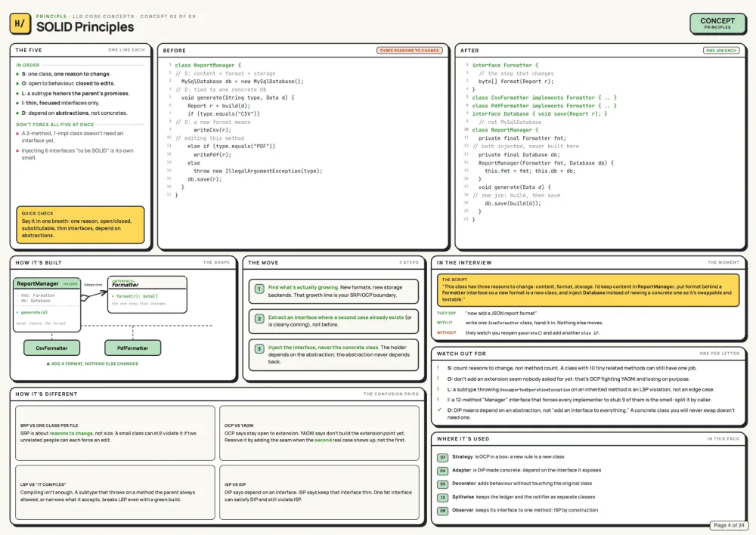Click the 'WITHOUT' label in the interview panel
Image resolution: width=756 pixels, height=535 pixels.
coord(447,332)
